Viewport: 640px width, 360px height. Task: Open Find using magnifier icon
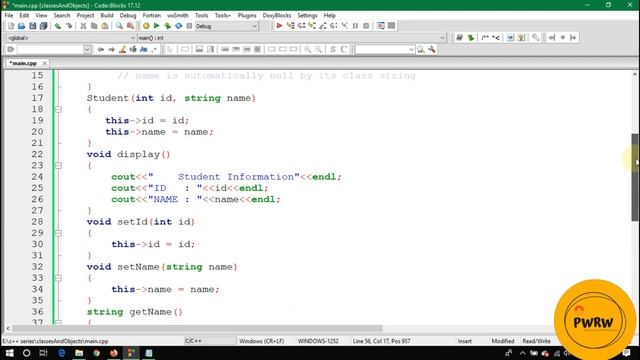pos(119,26)
